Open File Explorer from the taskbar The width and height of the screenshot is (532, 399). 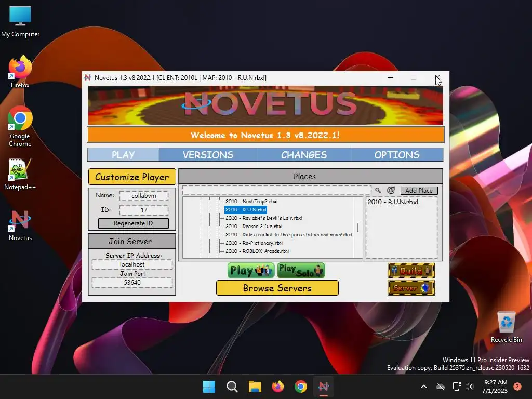pyautogui.click(x=255, y=387)
